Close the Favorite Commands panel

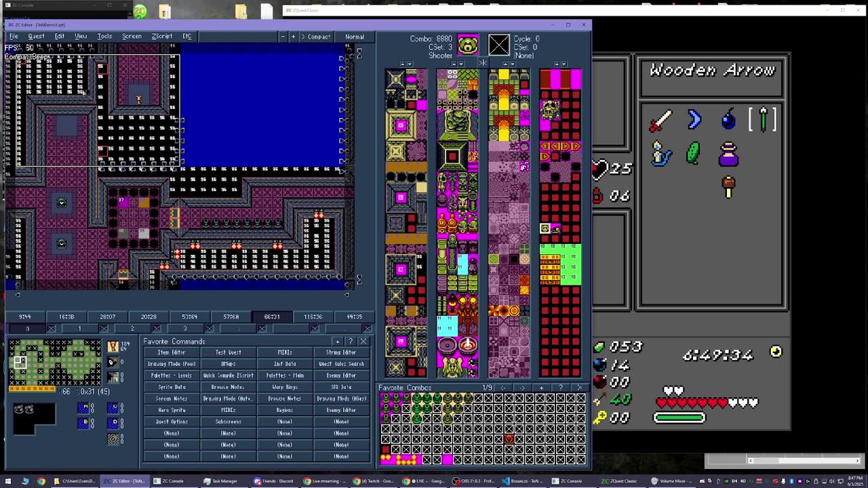(x=363, y=342)
